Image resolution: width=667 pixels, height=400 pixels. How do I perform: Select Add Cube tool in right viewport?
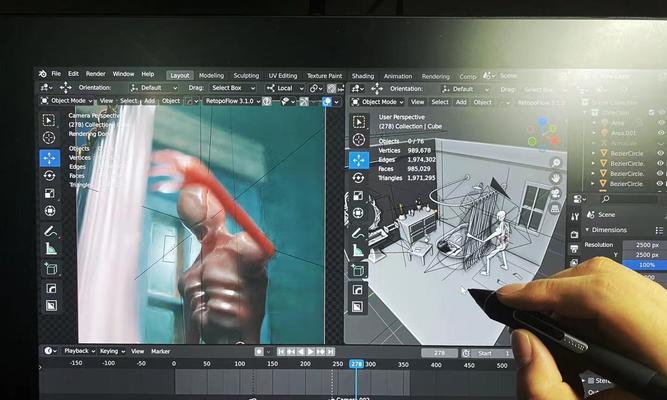(x=358, y=271)
